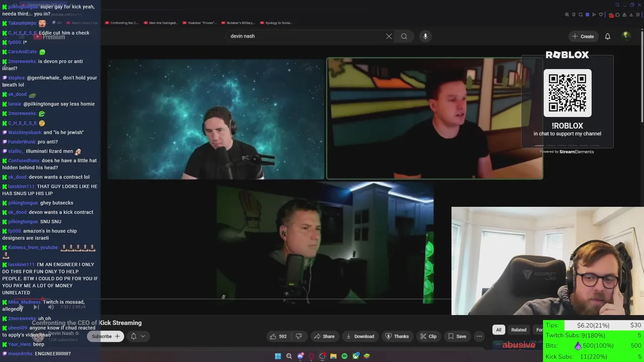Click chat username 'Watchinyoback'

(x=25, y=132)
